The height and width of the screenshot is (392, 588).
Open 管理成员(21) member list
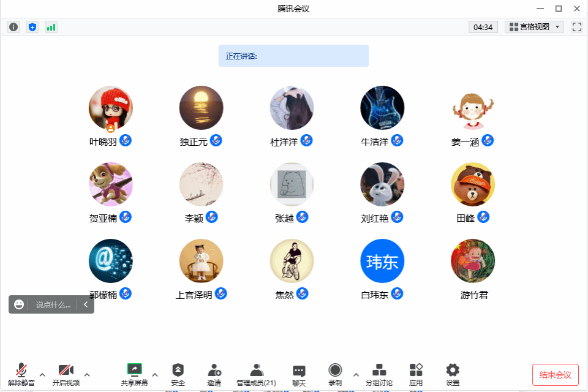tap(256, 374)
